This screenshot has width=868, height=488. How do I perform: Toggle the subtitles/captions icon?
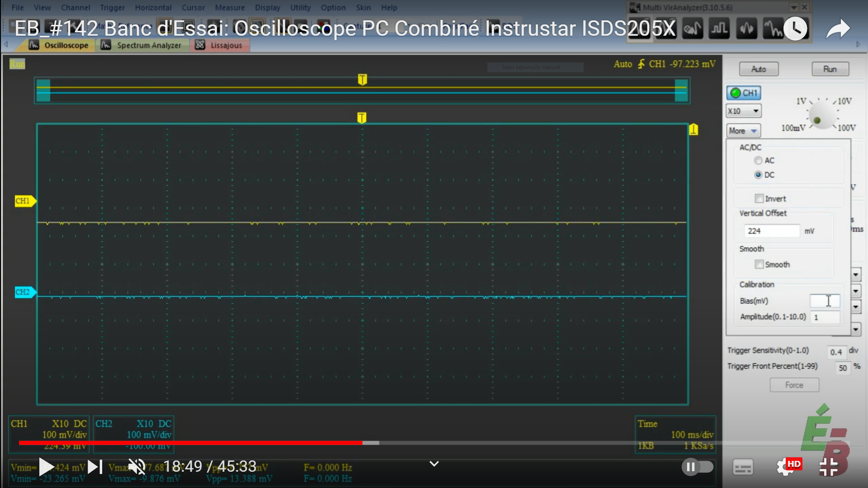point(743,467)
